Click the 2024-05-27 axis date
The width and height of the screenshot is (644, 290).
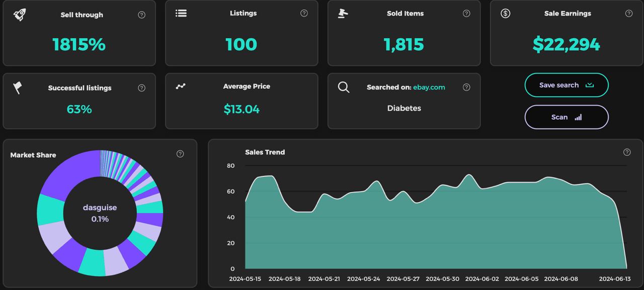pos(403,278)
